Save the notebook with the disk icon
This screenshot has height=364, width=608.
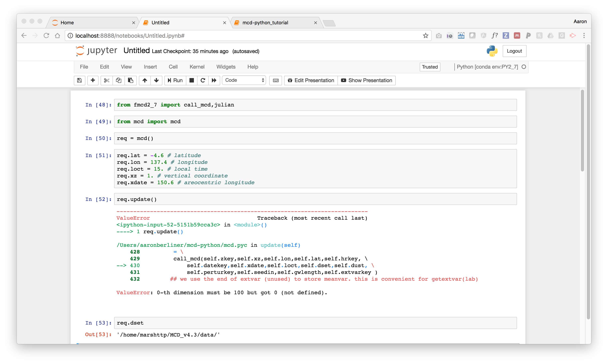coord(79,80)
